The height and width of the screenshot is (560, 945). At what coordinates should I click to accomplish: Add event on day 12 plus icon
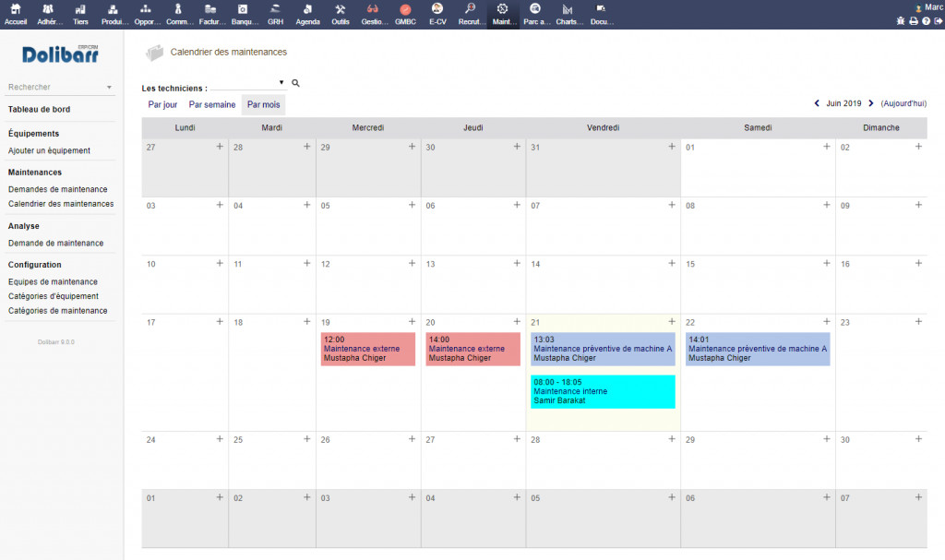click(412, 263)
